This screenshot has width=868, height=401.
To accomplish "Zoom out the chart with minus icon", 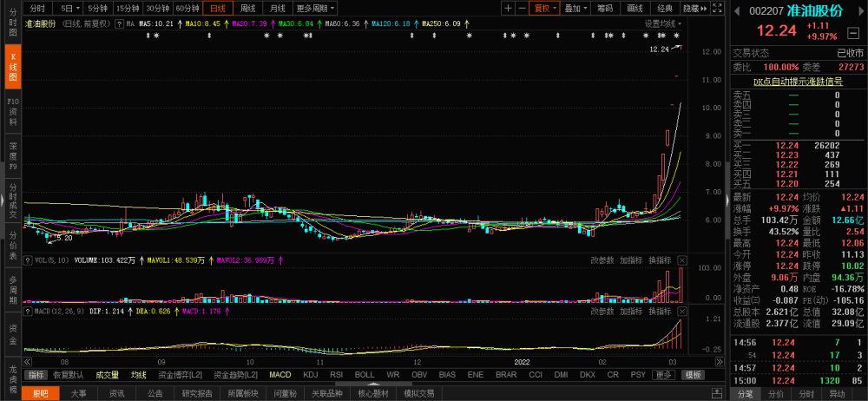I will (x=522, y=9).
